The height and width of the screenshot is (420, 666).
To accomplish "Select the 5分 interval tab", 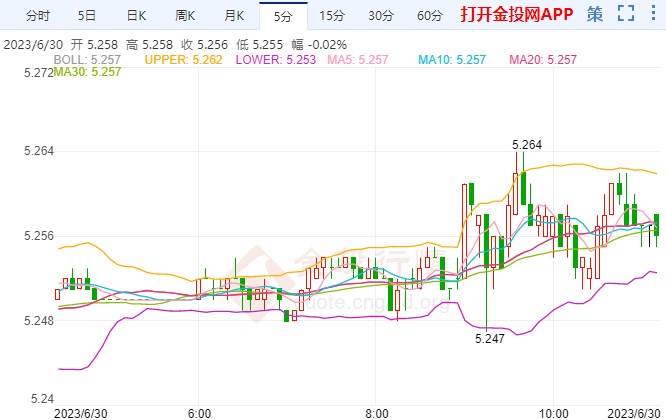I will click(x=283, y=16).
